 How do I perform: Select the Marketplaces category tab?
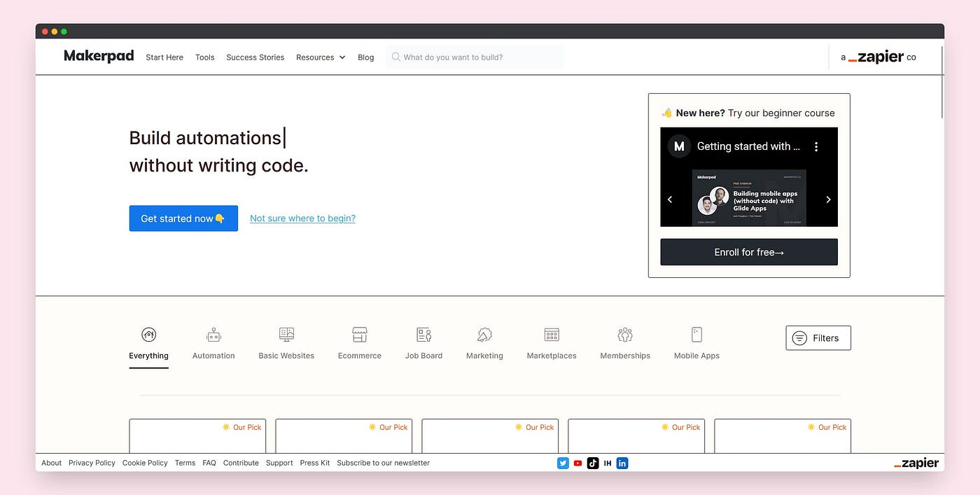tap(551, 335)
